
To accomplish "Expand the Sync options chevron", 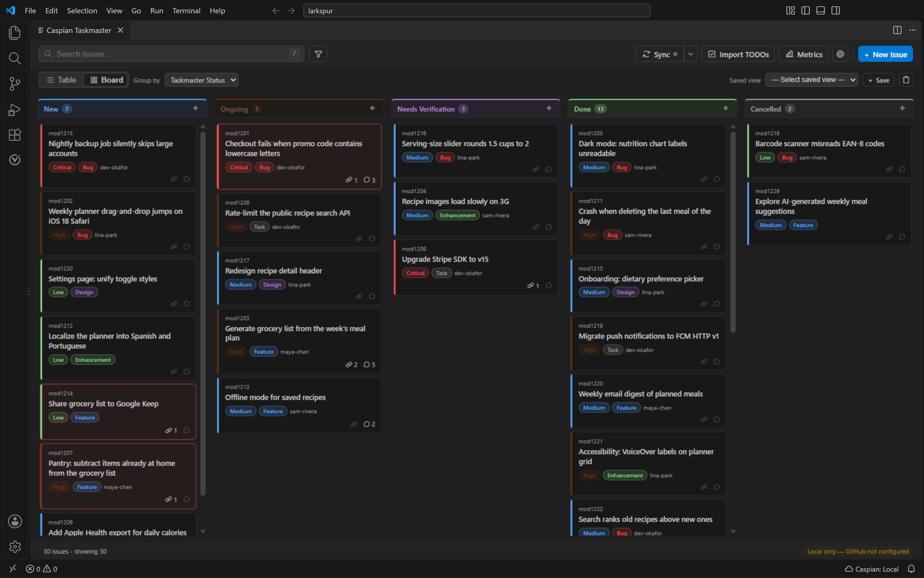I will click(x=690, y=54).
